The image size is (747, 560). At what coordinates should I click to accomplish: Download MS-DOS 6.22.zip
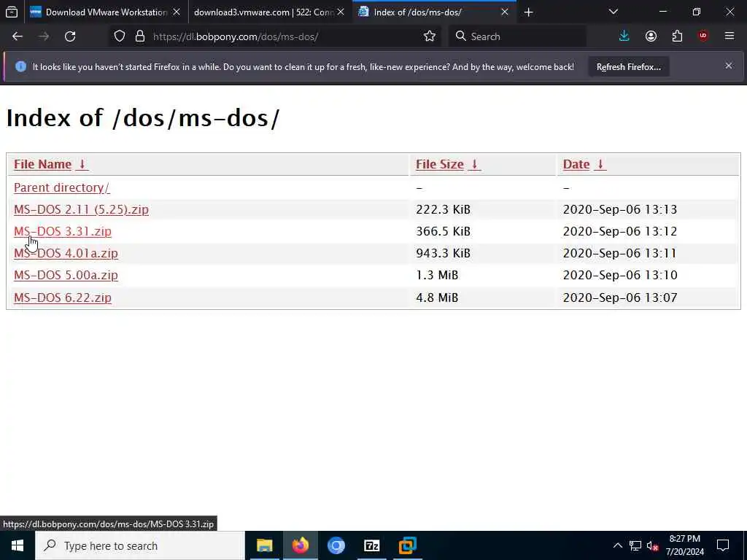[63, 297]
